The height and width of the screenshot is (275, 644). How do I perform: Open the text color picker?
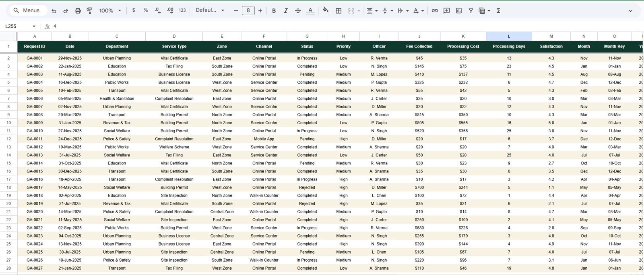tap(310, 11)
